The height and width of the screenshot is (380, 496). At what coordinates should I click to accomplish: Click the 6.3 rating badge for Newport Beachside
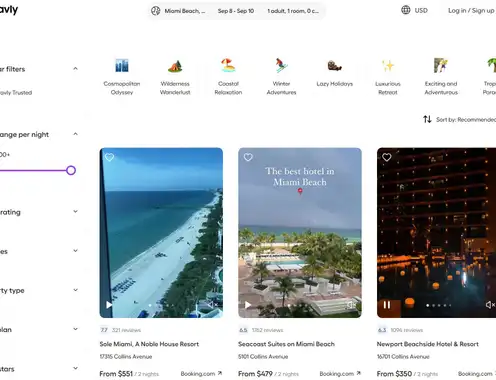(x=382, y=330)
